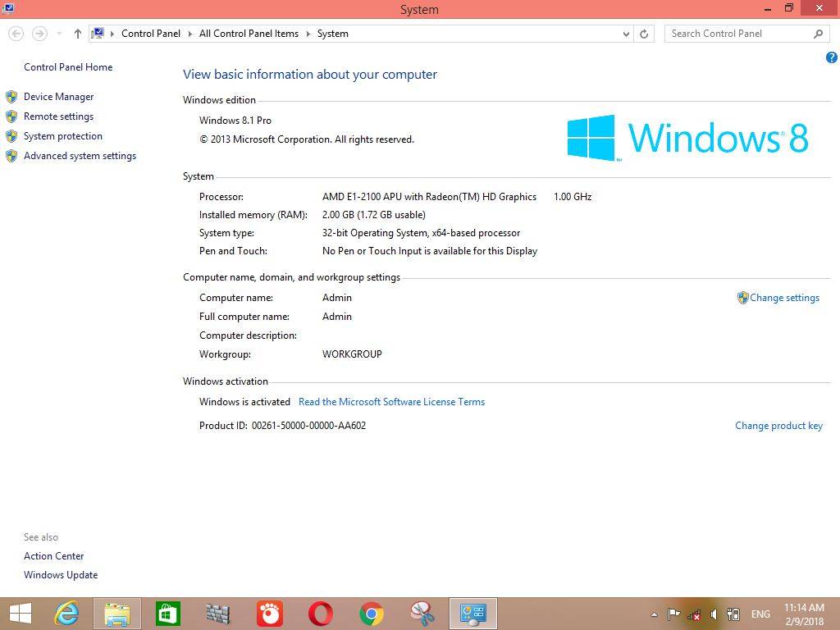Expand the address bar history dropdown
The width and height of the screenshot is (840, 630).
pyautogui.click(x=626, y=34)
